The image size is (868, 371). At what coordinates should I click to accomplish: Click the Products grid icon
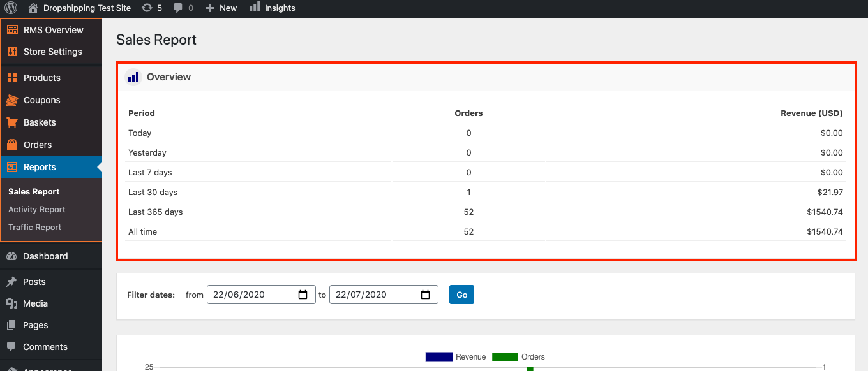coord(12,78)
